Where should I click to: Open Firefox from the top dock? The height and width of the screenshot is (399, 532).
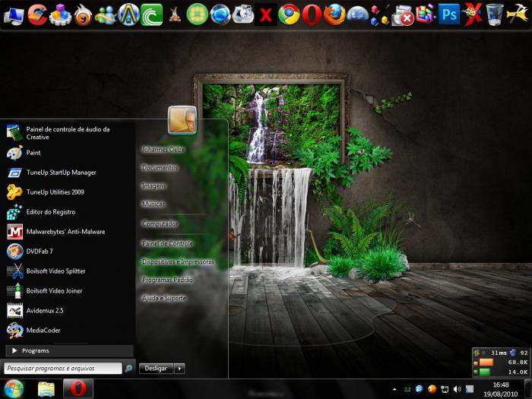[334, 15]
